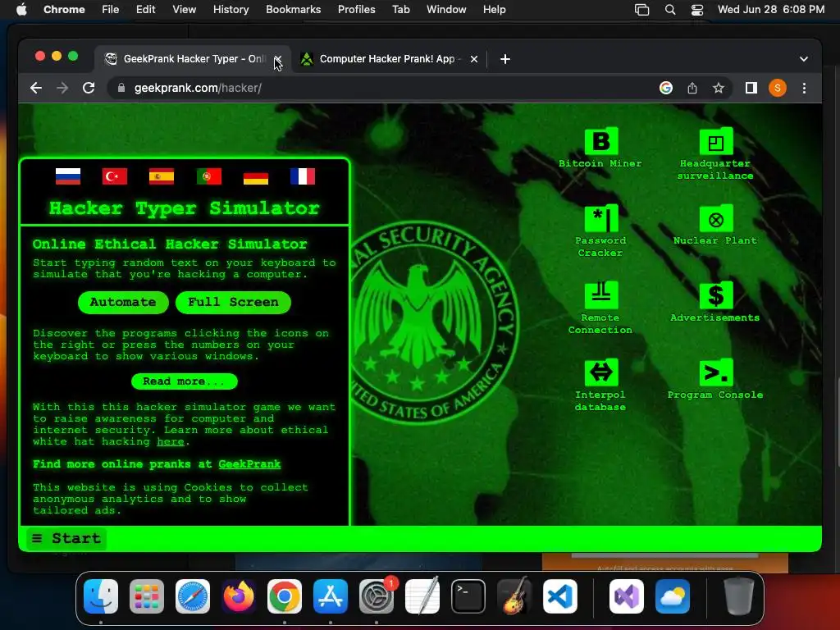Open the Edit menu
840x630 pixels.
tap(145, 9)
